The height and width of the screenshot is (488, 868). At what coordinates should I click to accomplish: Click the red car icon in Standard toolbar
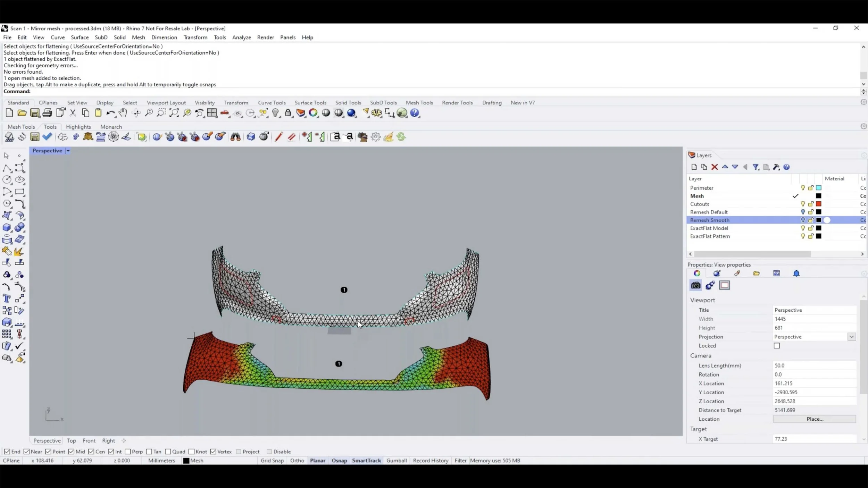[225, 113]
